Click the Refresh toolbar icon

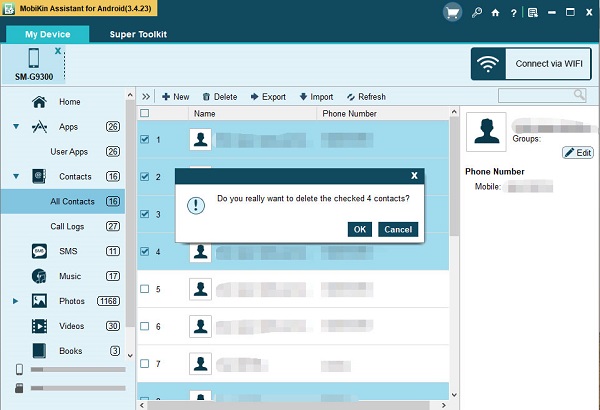click(x=365, y=97)
